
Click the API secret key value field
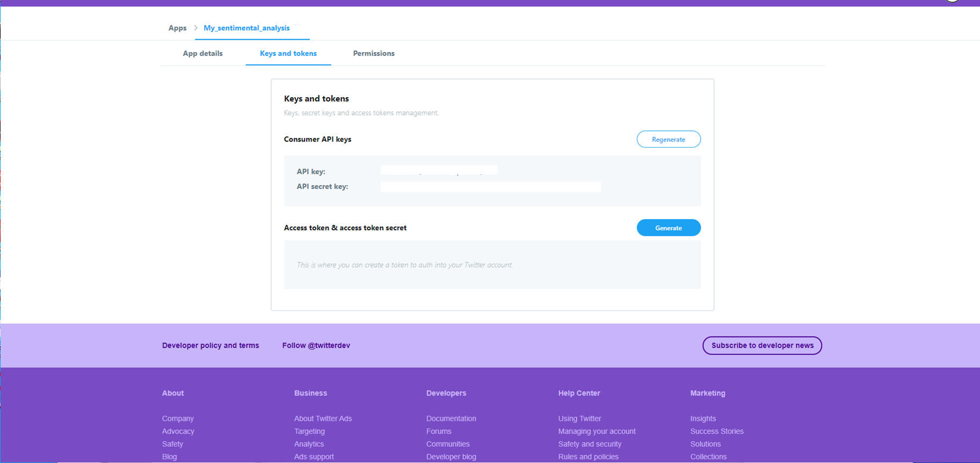491,187
